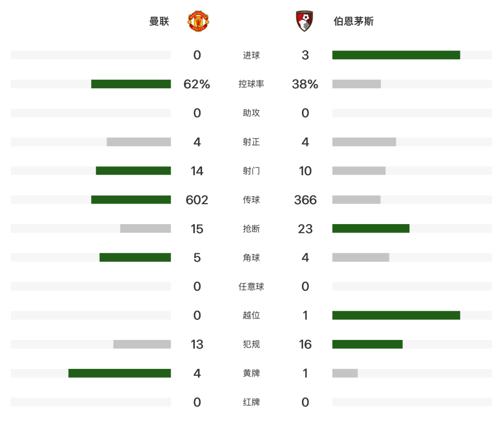Select the 进球 goals stat label

point(251,55)
